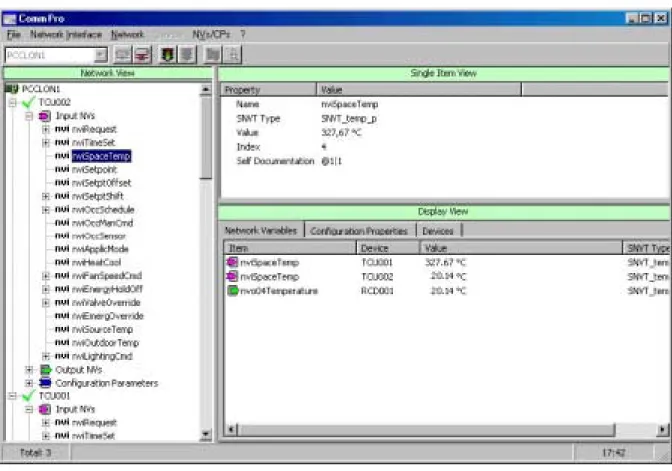
Task: Click the red disconnect toolbar icon
Action: (142, 55)
